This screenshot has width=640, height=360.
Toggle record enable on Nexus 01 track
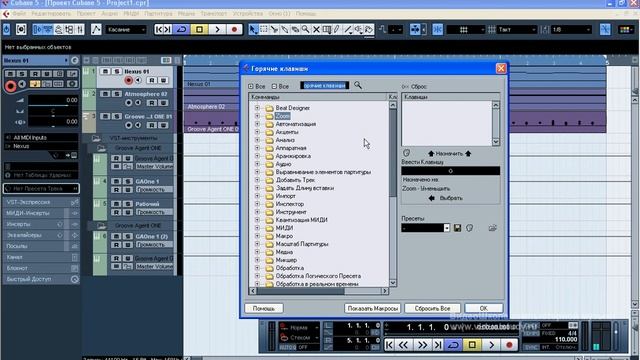point(129,80)
